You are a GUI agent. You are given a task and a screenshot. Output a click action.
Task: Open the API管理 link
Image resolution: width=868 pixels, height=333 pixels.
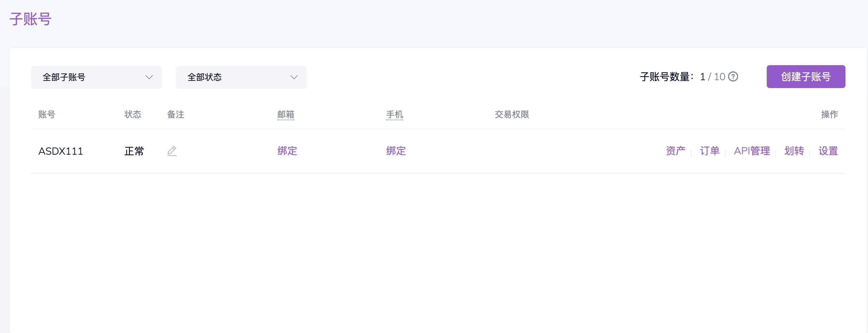pos(752,151)
